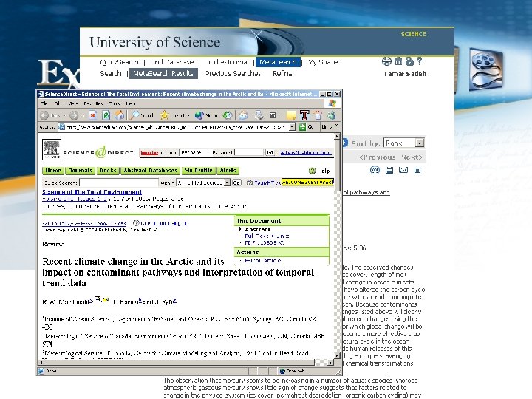The width and height of the screenshot is (532, 399).
Task: Switch to the My Profile tab
Action: coord(199,171)
